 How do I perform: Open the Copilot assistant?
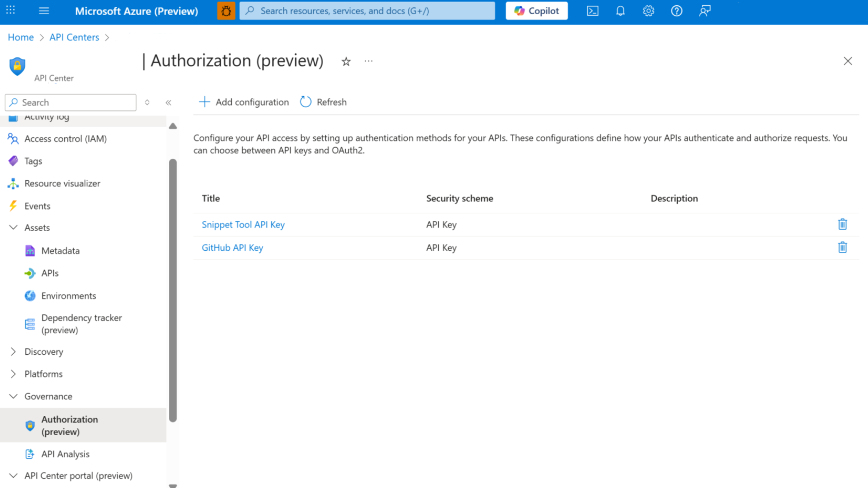(x=536, y=10)
